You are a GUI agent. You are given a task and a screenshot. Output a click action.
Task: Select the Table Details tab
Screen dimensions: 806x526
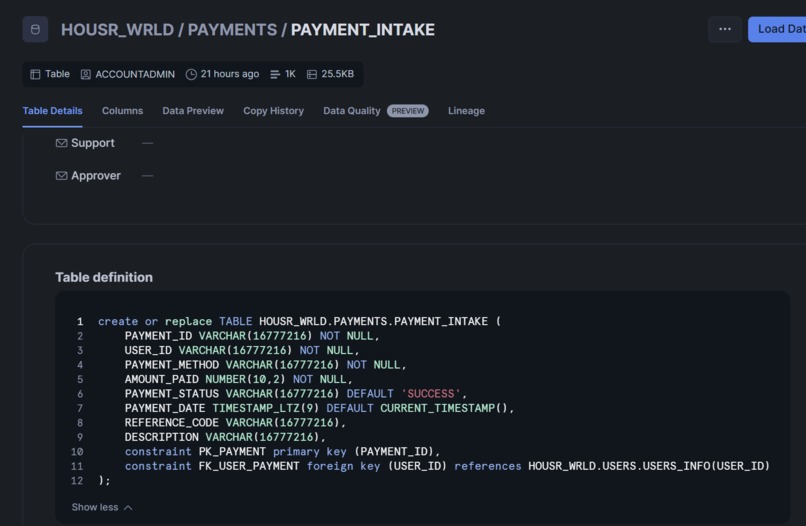[x=52, y=111]
